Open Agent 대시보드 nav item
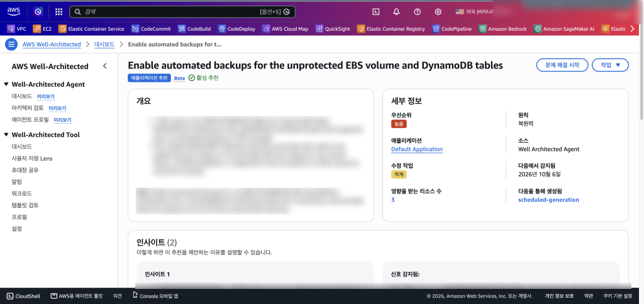 (22, 96)
